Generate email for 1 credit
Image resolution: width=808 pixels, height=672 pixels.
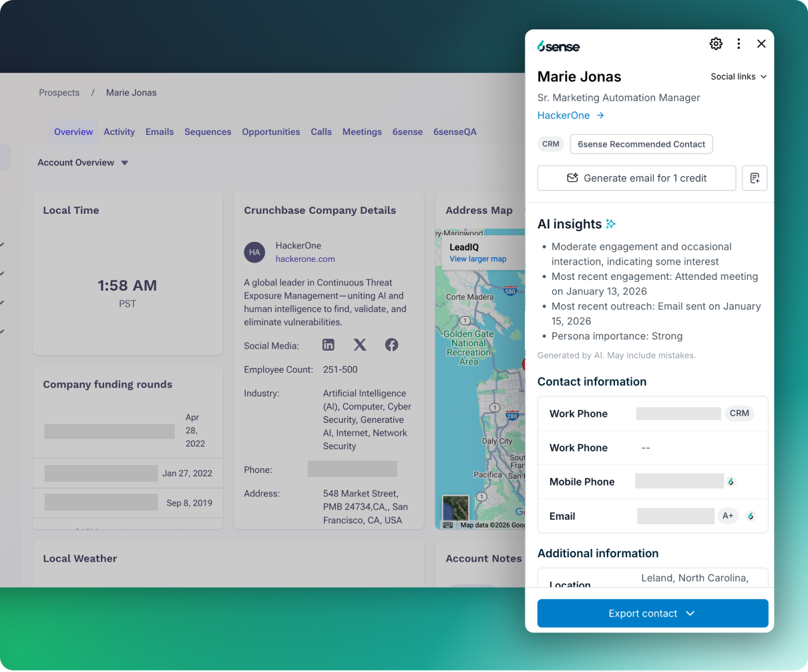pyautogui.click(x=637, y=178)
